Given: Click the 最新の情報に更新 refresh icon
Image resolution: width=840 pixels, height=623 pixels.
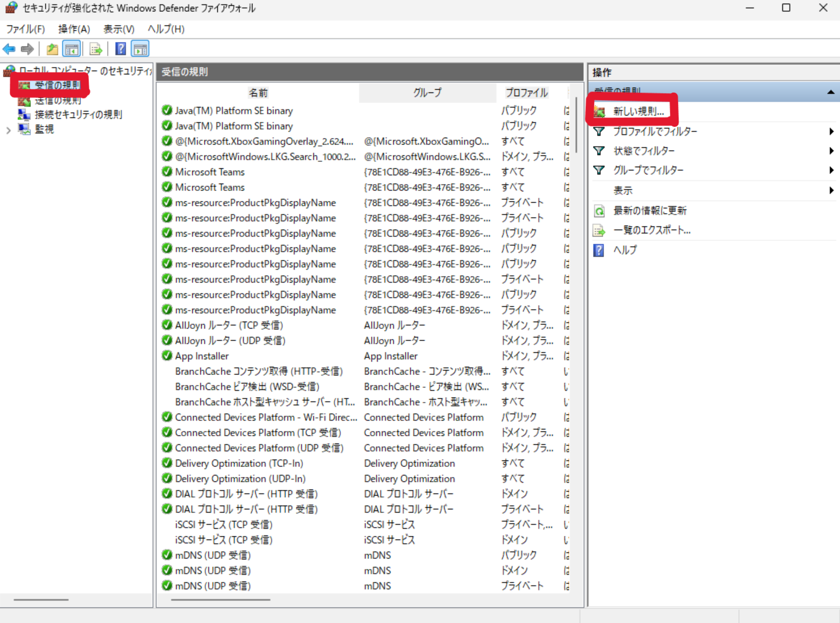Looking at the screenshot, I should point(599,211).
